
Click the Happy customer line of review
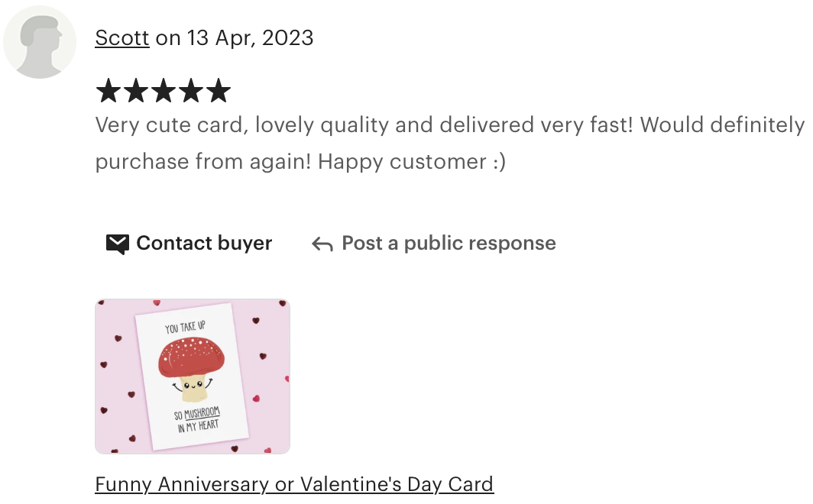click(300, 162)
